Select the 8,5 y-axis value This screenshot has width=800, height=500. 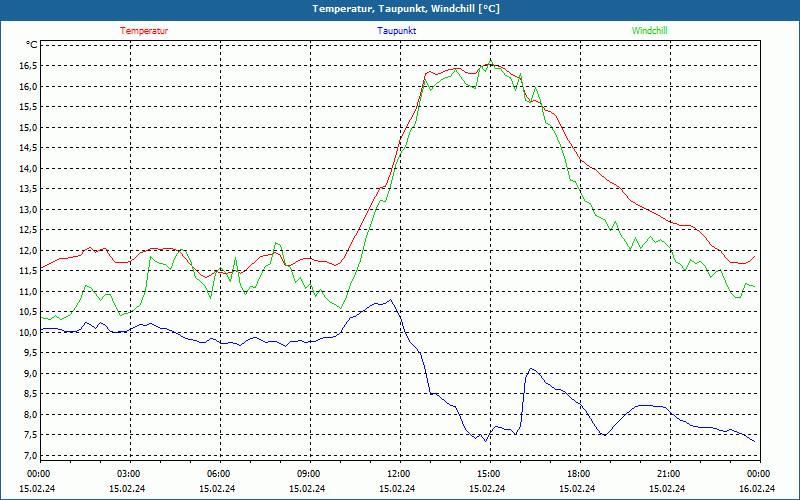(x=30, y=394)
